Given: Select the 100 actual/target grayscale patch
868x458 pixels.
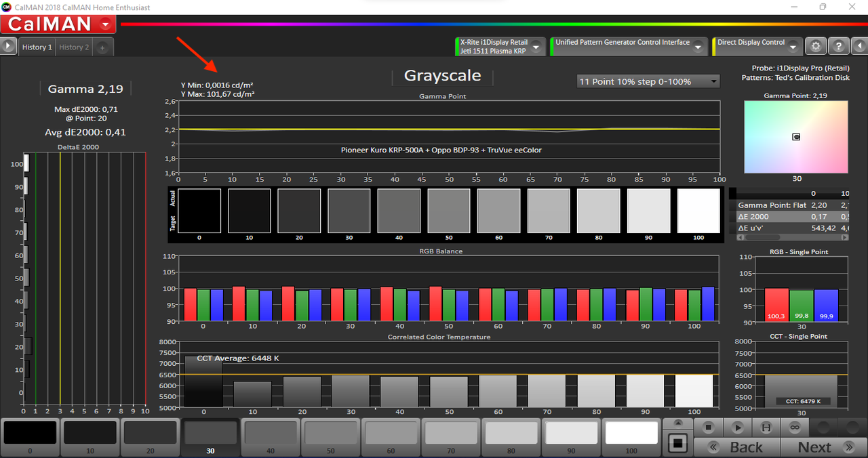Looking at the screenshot, I should point(698,211).
